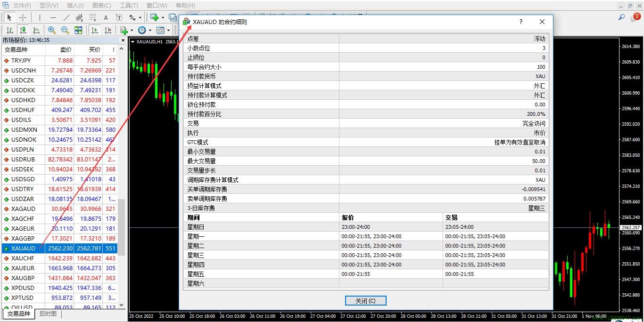Click the magnifier search icon at top right
This screenshot has height=322, width=644.
pos(621,17)
